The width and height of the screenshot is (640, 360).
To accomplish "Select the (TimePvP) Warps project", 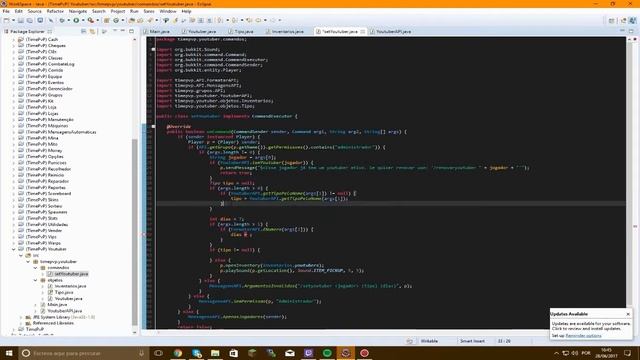I will point(42,243).
